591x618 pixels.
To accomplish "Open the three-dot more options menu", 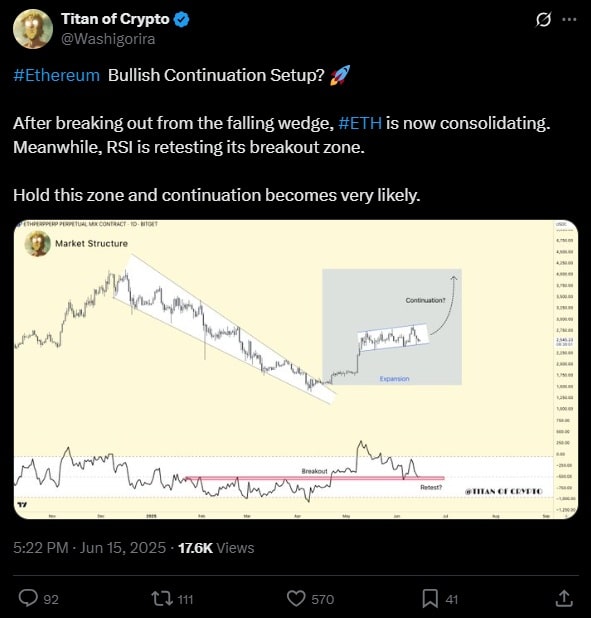I will (569, 19).
